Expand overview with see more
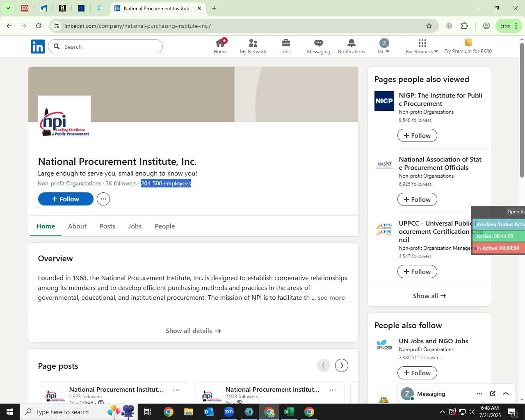 click(x=331, y=298)
